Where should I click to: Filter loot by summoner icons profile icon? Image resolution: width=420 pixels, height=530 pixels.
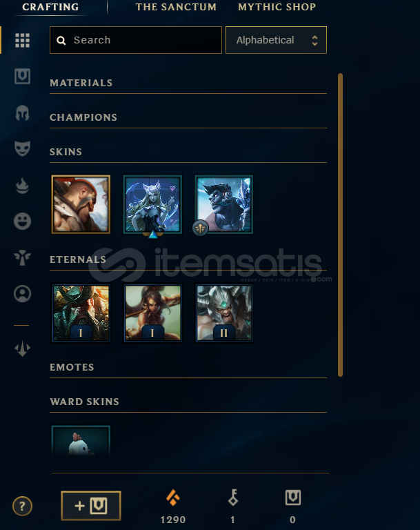(x=22, y=293)
